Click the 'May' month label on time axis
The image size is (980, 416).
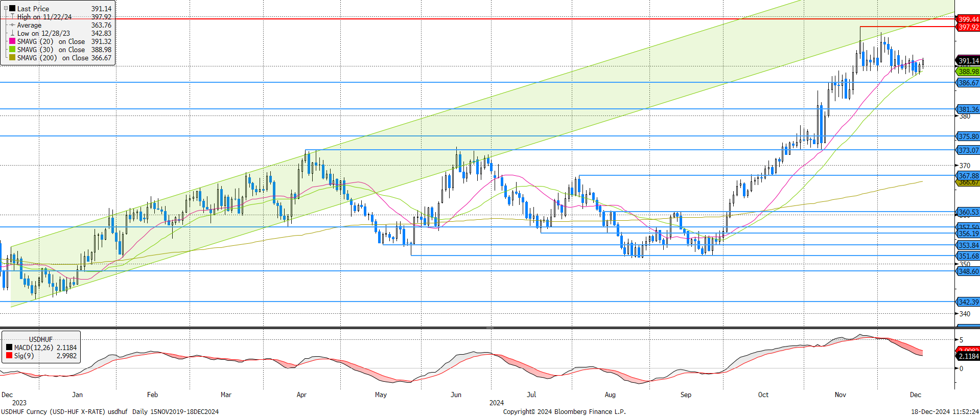click(381, 395)
